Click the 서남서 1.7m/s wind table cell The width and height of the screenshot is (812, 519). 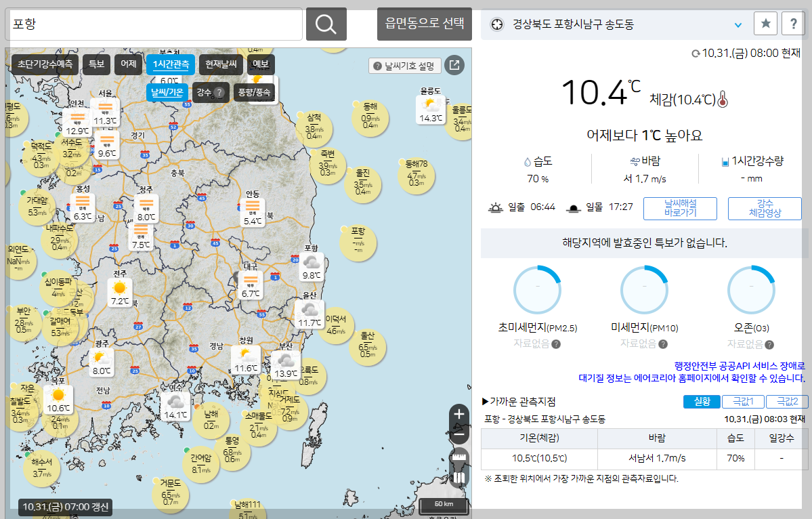(657, 459)
